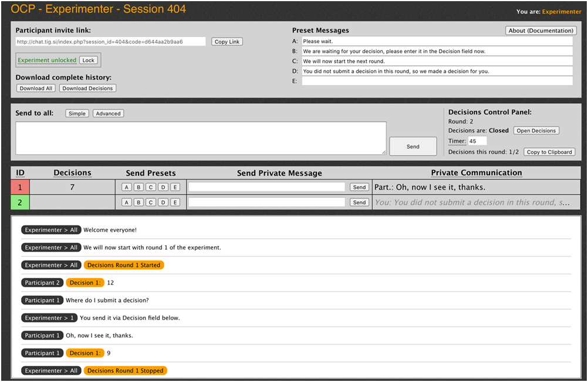Viewport: 588px width, 382px height.
Task: Lock the experiment with Lock button
Action: tap(88, 60)
